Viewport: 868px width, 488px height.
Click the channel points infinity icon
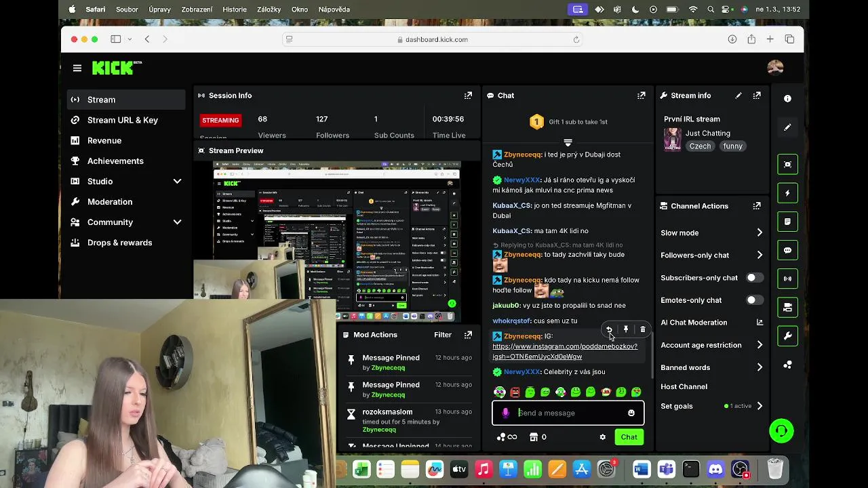507,437
